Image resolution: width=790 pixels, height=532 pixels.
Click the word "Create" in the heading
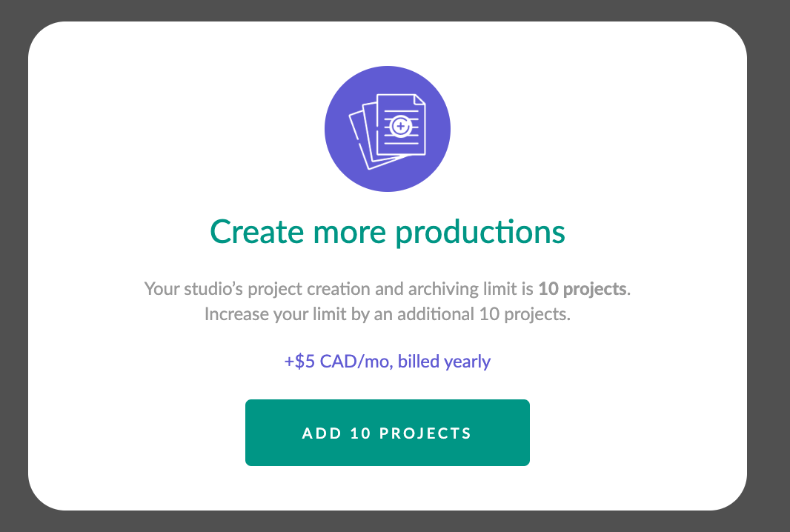click(x=257, y=232)
